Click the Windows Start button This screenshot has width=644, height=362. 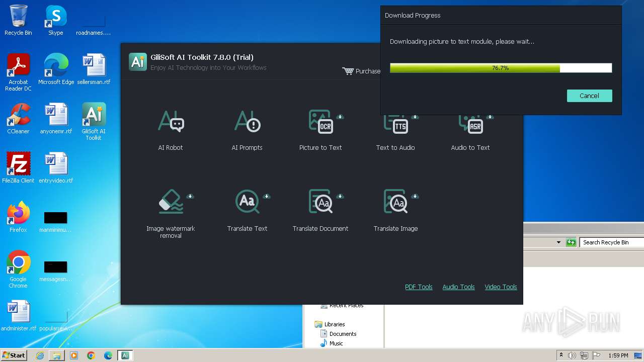(x=14, y=355)
